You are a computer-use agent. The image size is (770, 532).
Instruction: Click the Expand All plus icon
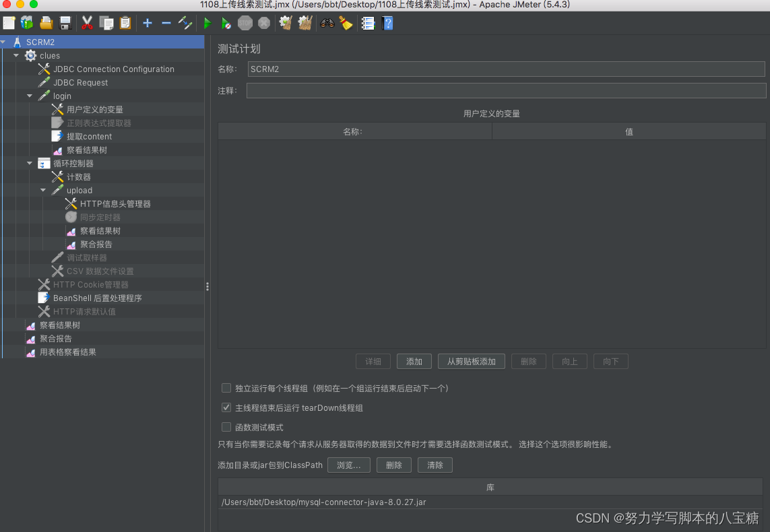[148, 23]
